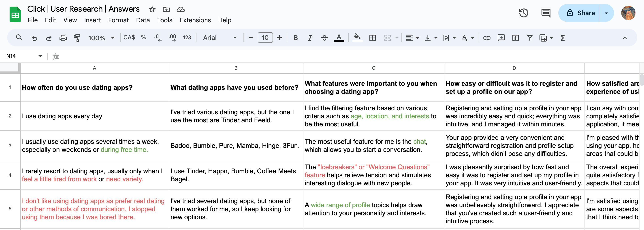644x230 pixels.
Task: Click the CA$ currency format button
Action: tap(129, 38)
